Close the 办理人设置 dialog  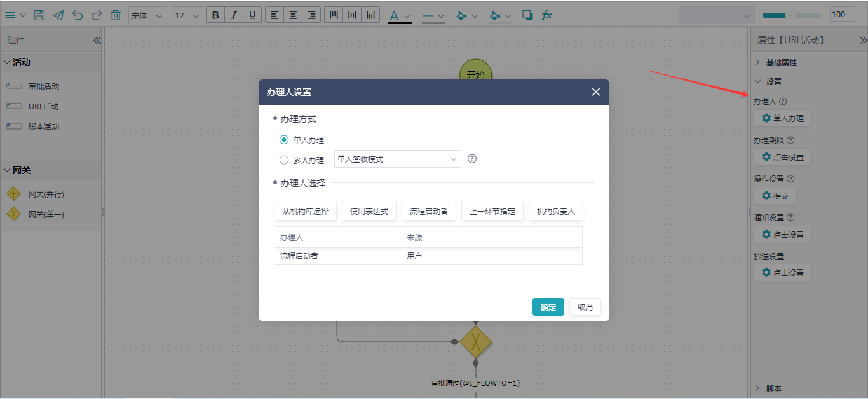coord(595,92)
